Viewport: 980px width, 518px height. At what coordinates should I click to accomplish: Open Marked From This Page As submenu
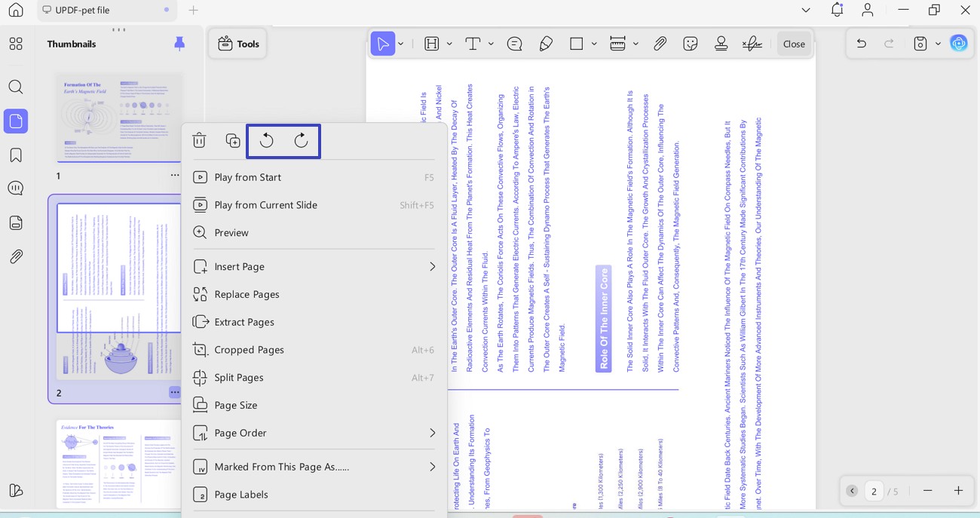point(314,467)
